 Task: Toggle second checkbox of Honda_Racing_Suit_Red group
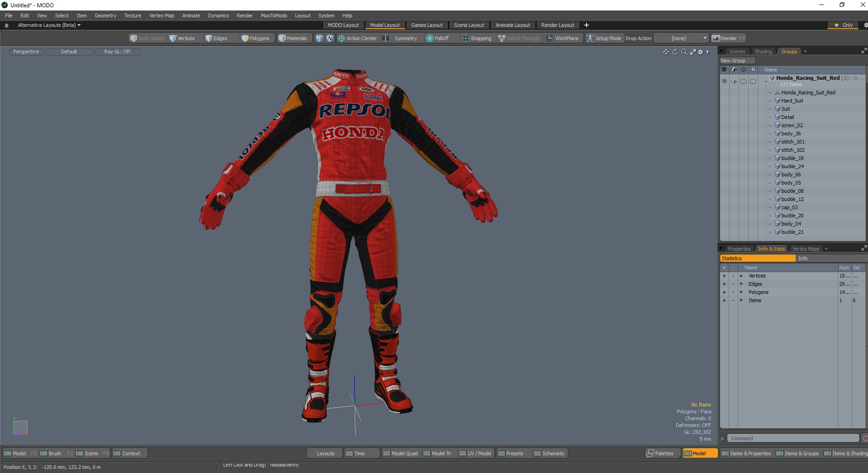753,81
